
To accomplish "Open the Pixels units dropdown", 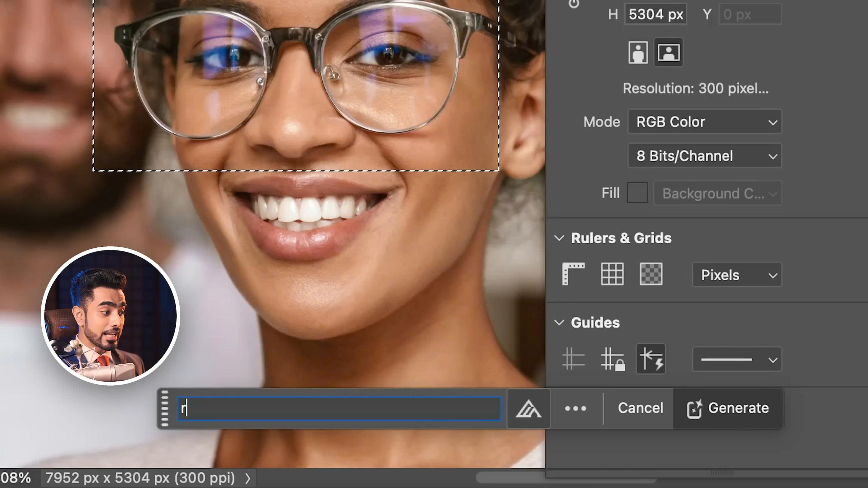I will [x=737, y=275].
